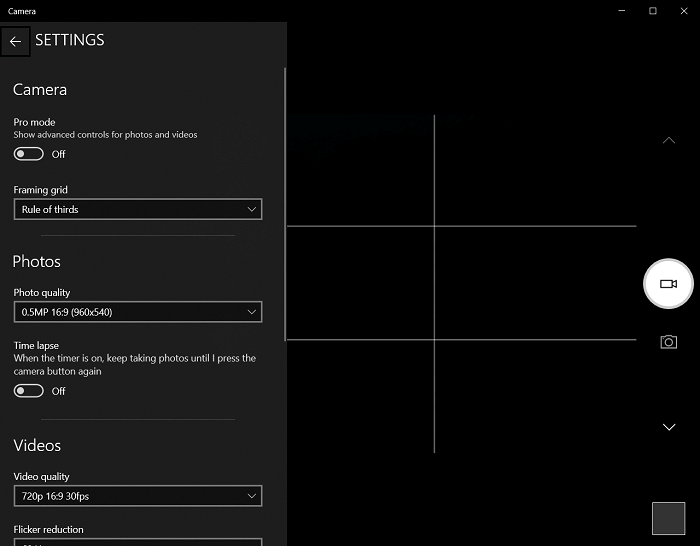Open Photo quality dropdown
The width and height of the screenshot is (700, 546).
(138, 312)
